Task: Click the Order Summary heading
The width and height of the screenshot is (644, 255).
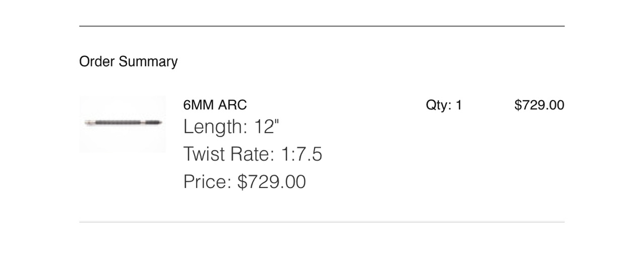Action: pyautogui.click(x=128, y=62)
